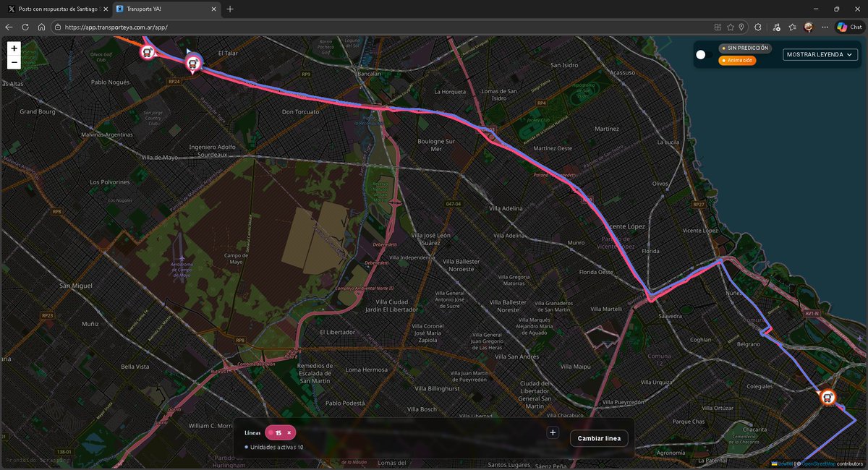868x470 pixels.
Task: Add another line with plus button
Action: (553, 432)
